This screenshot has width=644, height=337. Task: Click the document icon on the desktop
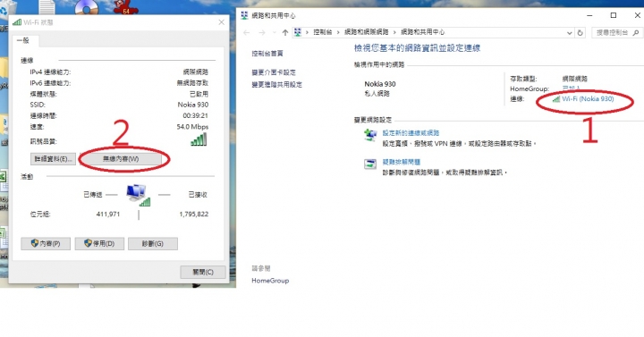coord(47,6)
